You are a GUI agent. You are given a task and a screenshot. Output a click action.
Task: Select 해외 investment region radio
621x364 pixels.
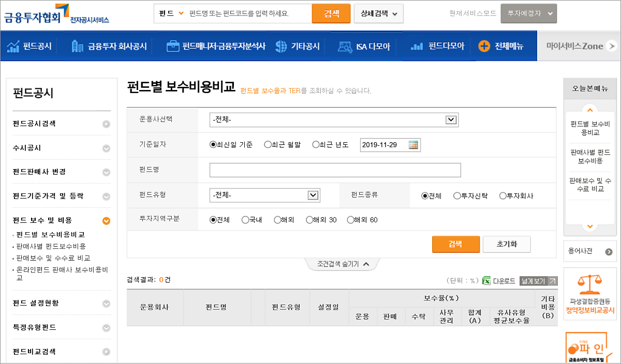click(x=277, y=220)
